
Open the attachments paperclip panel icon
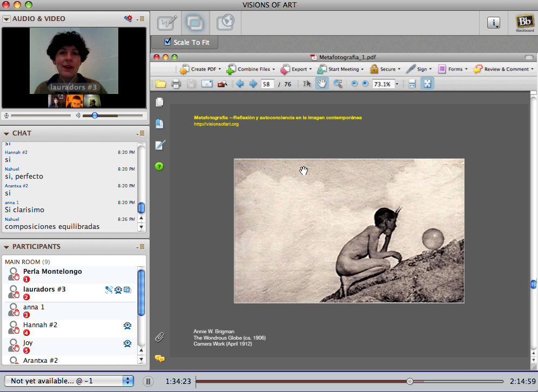tap(159, 337)
